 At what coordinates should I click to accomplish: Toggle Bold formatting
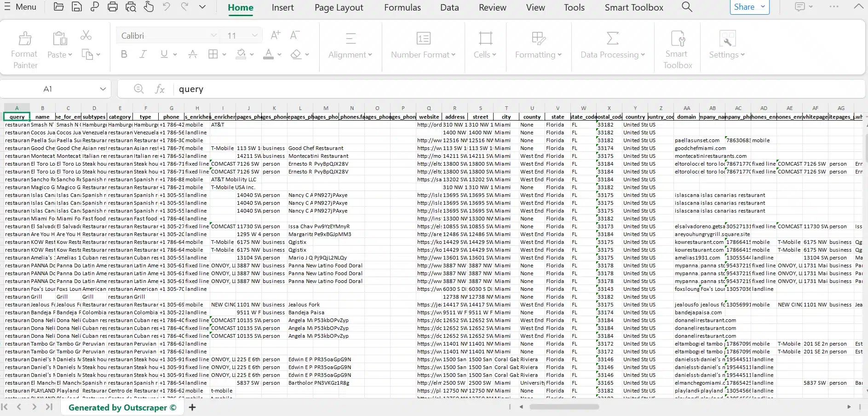coord(124,54)
